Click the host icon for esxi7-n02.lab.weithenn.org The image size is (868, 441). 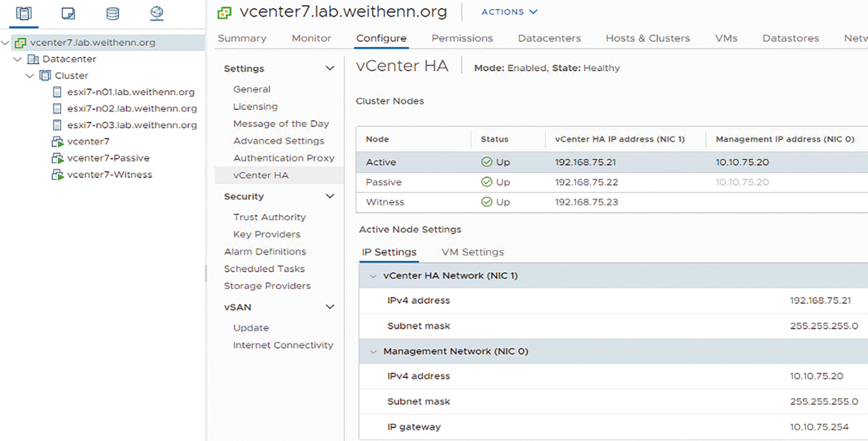(57, 109)
